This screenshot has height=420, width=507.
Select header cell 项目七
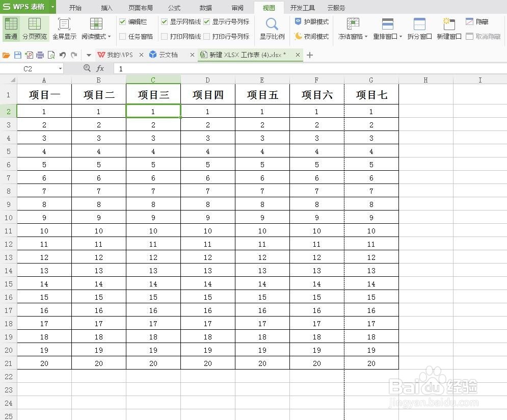coord(371,94)
